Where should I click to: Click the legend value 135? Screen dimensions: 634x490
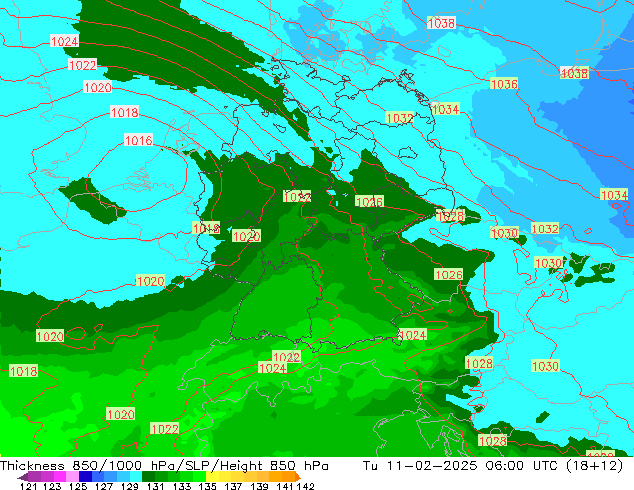point(207,486)
